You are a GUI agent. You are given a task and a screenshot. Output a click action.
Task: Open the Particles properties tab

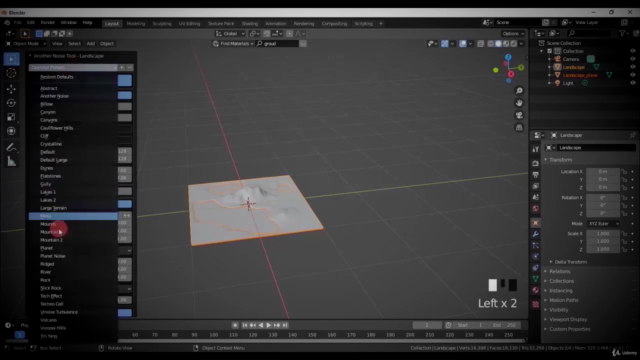pos(536,245)
